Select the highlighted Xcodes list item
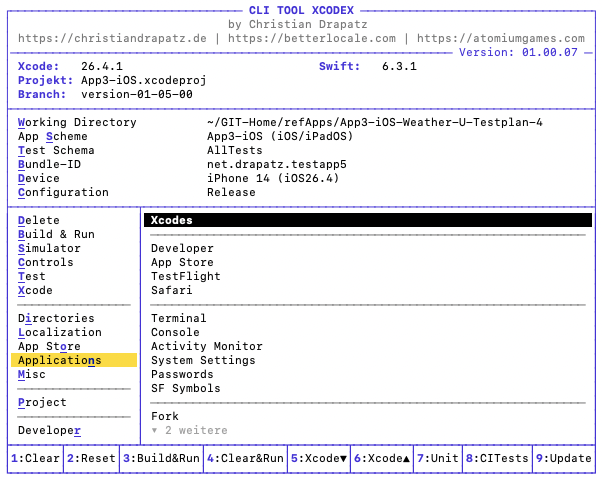Viewport: 602px width, 479px height. pyautogui.click(x=368, y=220)
